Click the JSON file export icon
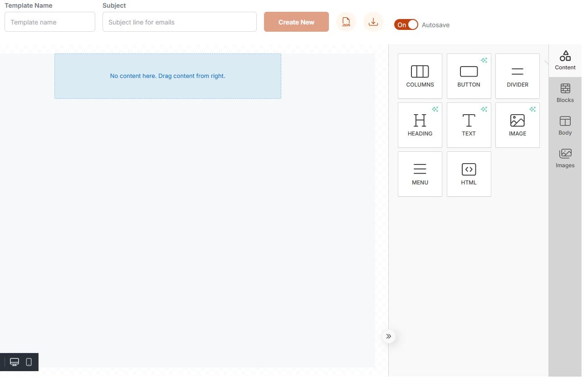Viewport: 587px width, 392px height. [346, 22]
